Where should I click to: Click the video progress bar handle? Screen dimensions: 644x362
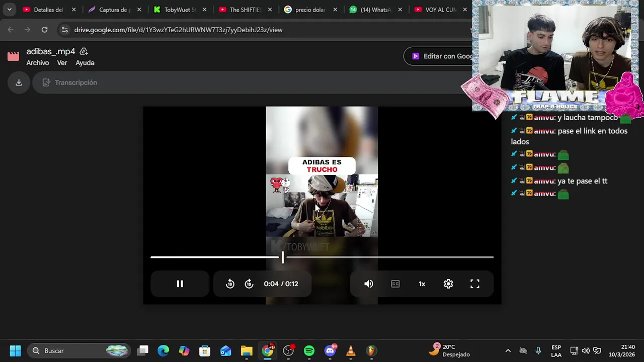(283, 257)
